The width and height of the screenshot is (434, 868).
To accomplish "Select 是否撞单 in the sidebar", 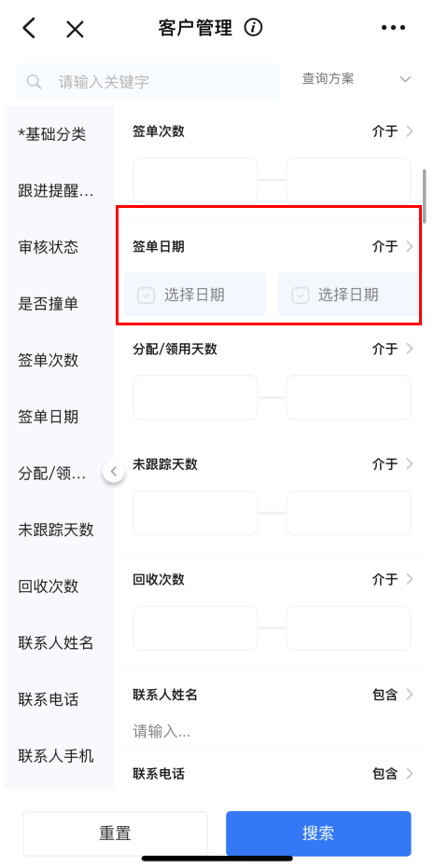I will pyautogui.click(x=49, y=303).
